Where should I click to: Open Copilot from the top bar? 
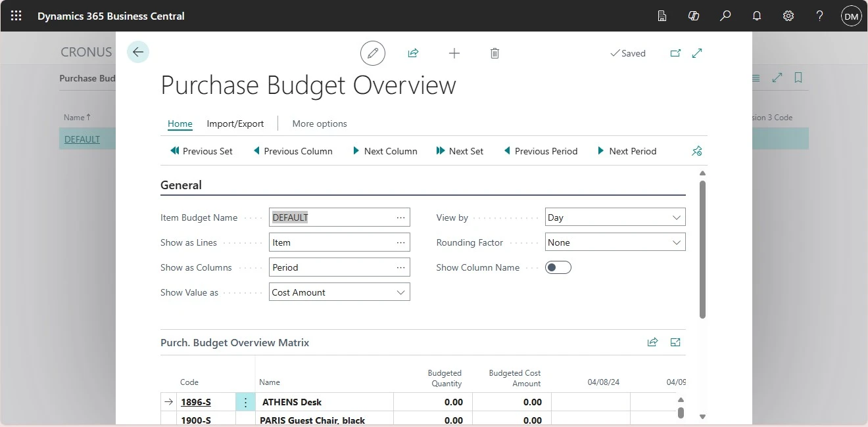coord(694,16)
